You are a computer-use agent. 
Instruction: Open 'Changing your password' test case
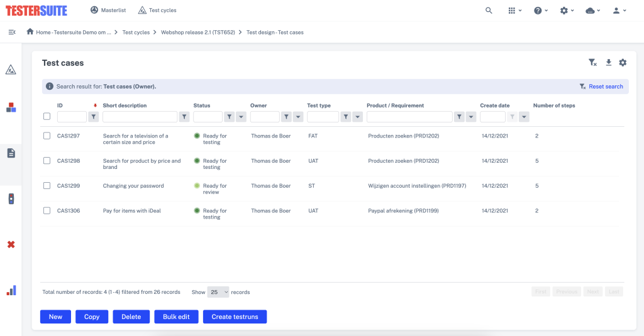coord(133,186)
